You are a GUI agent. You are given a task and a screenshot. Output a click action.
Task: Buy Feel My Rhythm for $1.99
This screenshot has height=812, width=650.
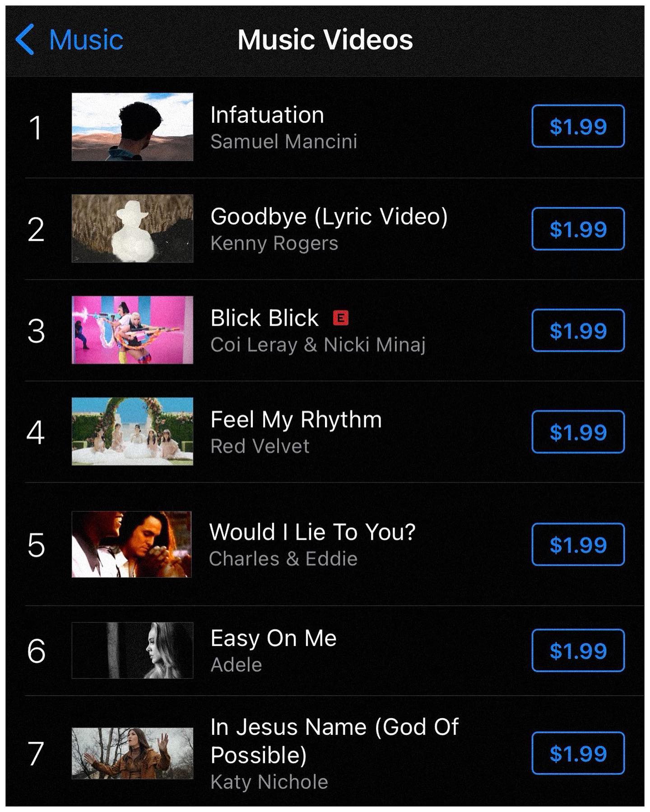click(x=578, y=432)
